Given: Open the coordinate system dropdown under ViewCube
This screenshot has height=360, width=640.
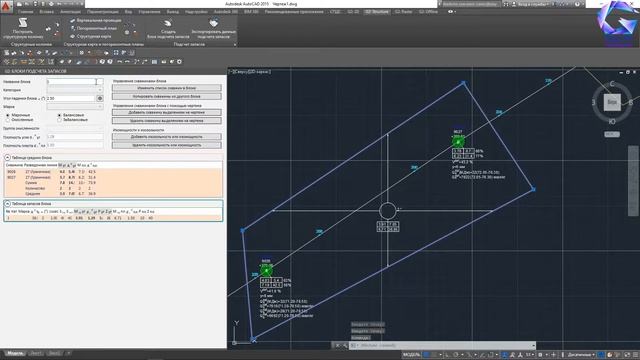Looking at the screenshot, I should click(612, 134).
